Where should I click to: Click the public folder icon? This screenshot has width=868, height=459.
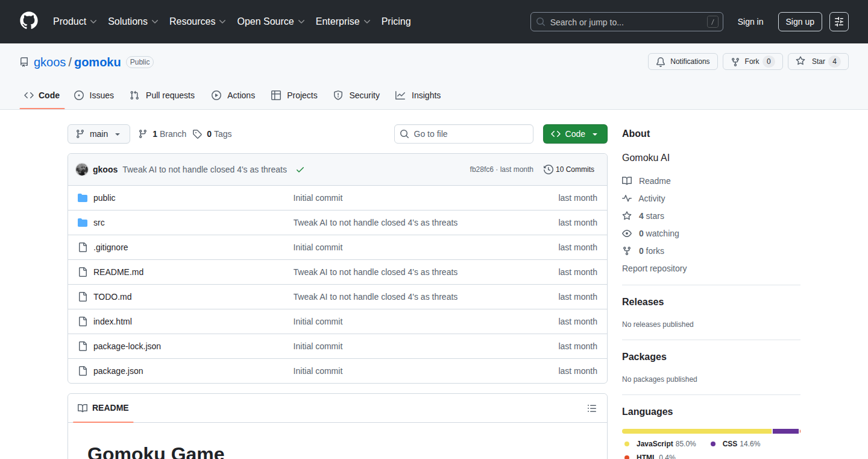83,198
